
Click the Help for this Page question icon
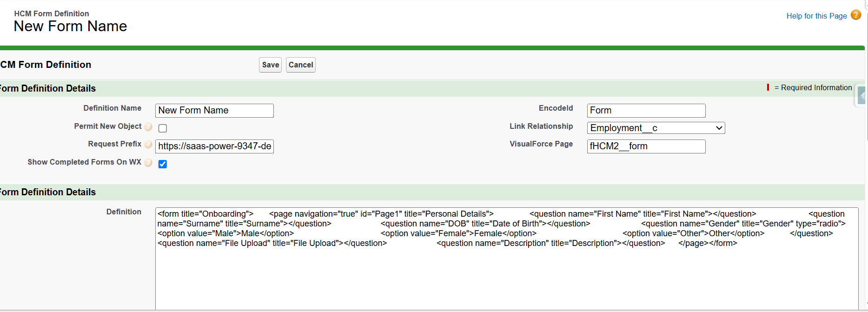click(x=856, y=15)
